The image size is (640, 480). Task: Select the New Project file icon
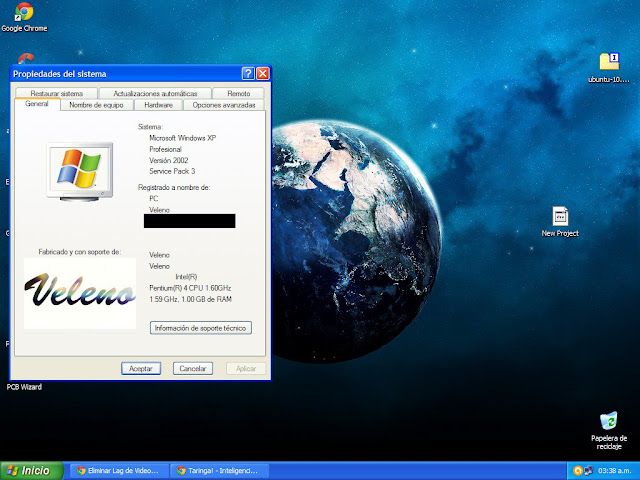[560, 216]
